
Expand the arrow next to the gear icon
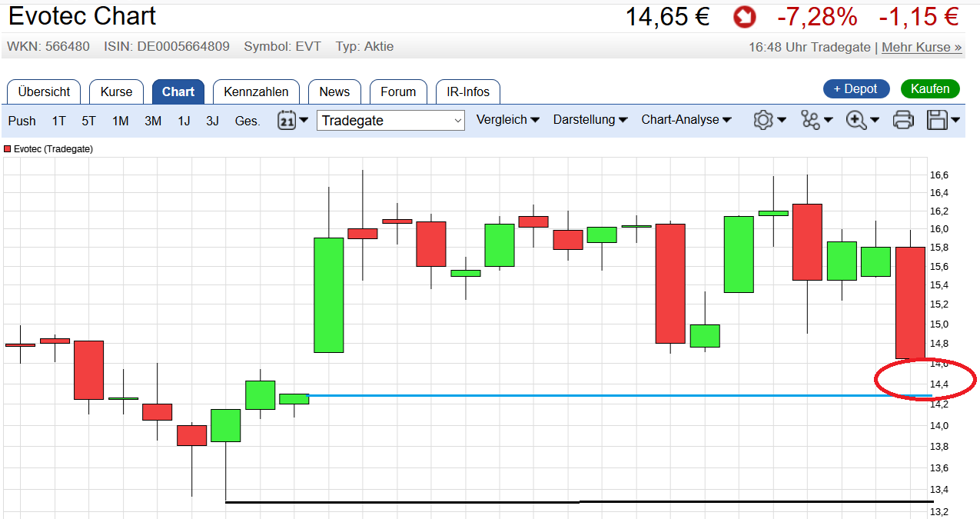(x=782, y=120)
